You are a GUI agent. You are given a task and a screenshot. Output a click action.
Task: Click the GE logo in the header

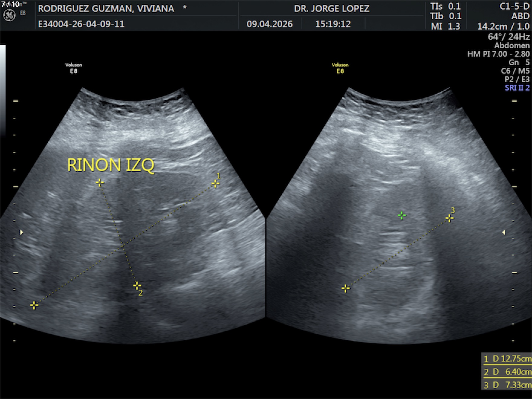(9, 15)
